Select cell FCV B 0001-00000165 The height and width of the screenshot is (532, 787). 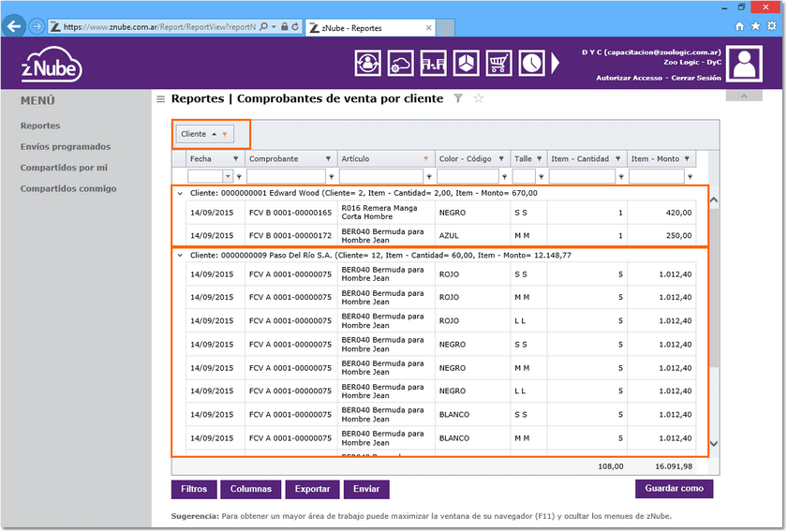click(x=290, y=213)
